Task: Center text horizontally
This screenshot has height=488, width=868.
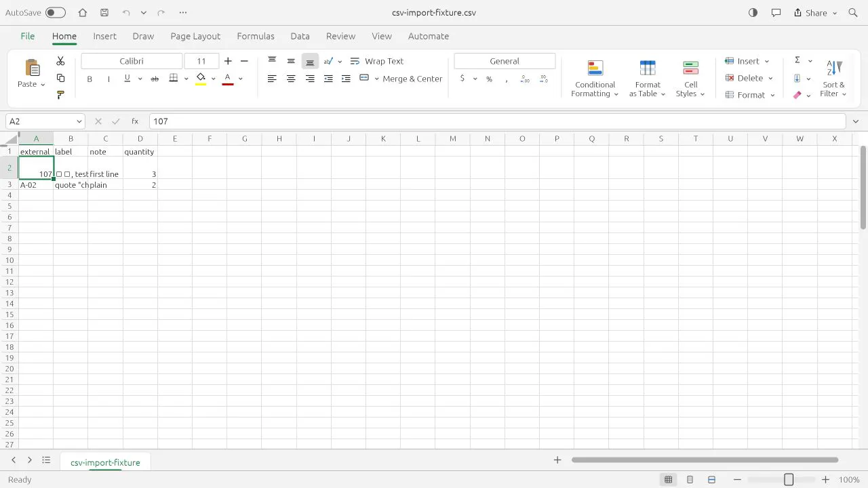Action: [x=291, y=79]
